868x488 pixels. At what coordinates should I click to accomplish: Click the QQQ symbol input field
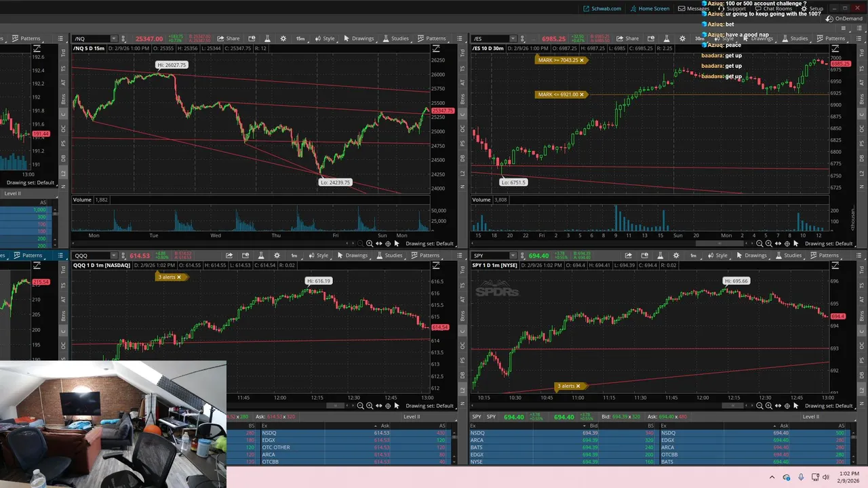92,256
